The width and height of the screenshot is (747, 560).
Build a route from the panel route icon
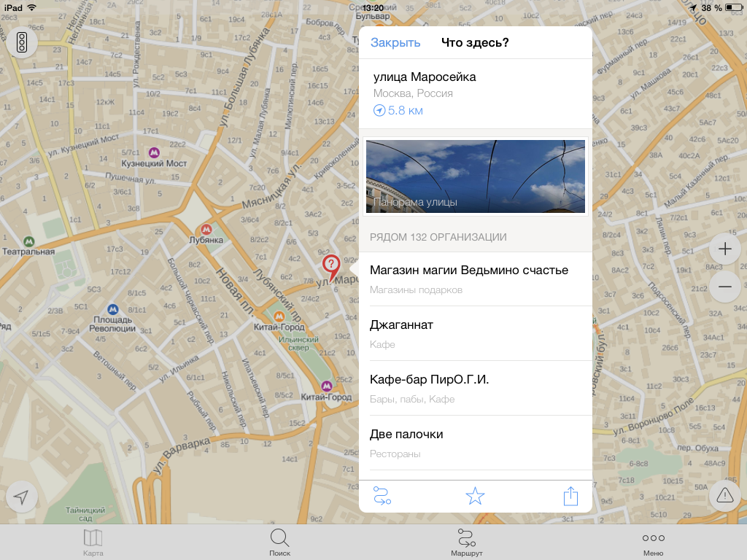coord(382,496)
